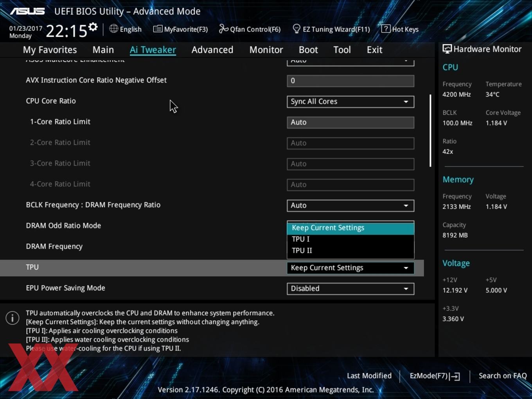Click the +12V reading 12.192 V
This screenshot has height=399, width=532.
click(455, 290)
